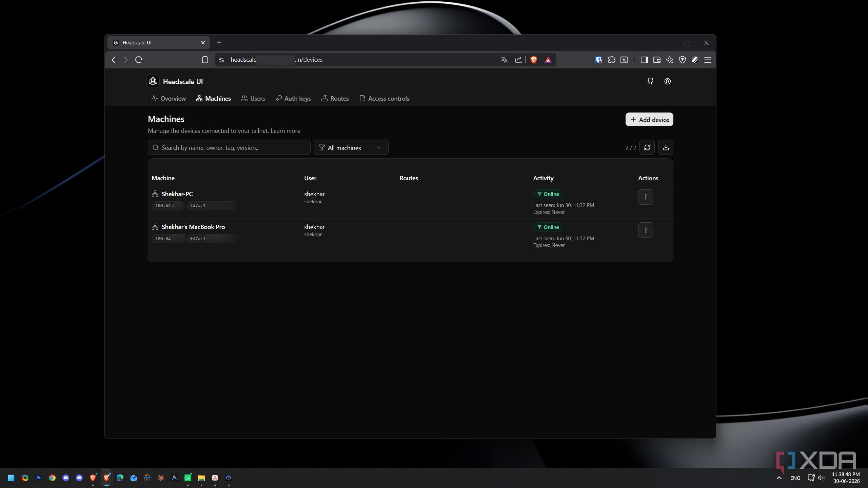Viewport: 868px width, 488px height.
Task: Switch to the Overview tab
Action: 169,99
